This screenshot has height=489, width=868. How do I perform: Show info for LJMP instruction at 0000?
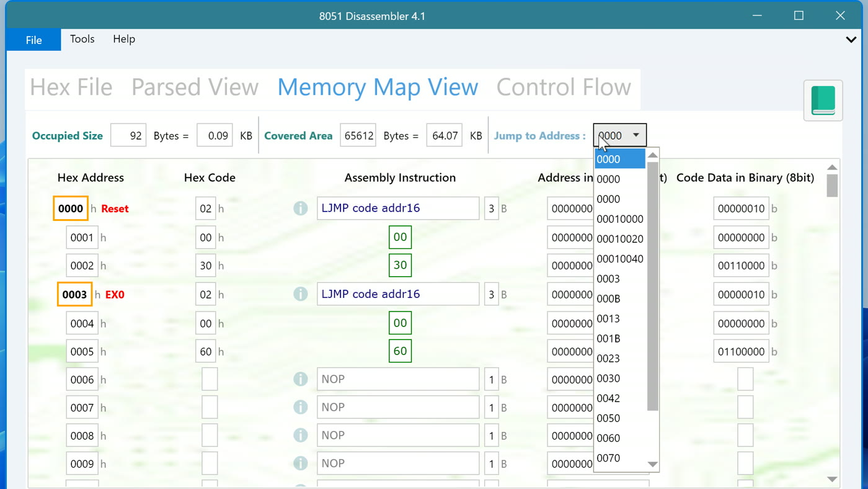click(300, 209)
